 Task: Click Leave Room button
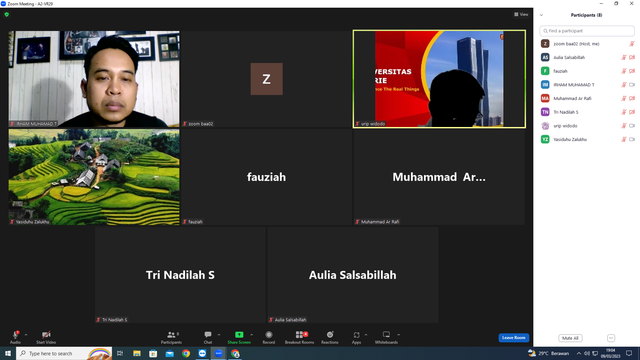click(x=513, y=338)
